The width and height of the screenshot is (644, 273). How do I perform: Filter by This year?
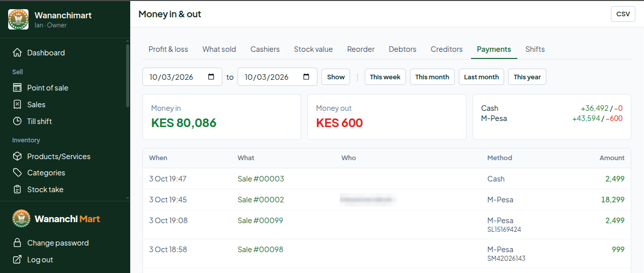(x=527, y=77)
